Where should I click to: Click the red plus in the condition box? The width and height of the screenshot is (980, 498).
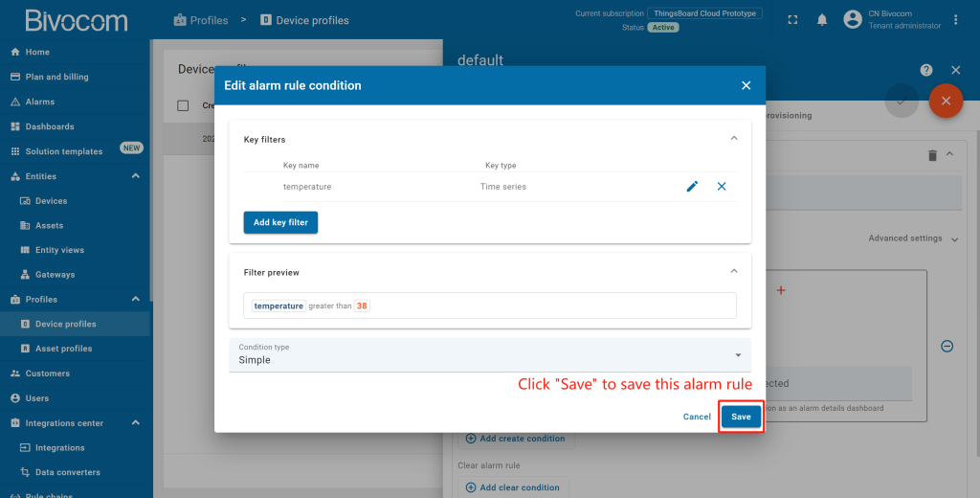click(780, 290)
